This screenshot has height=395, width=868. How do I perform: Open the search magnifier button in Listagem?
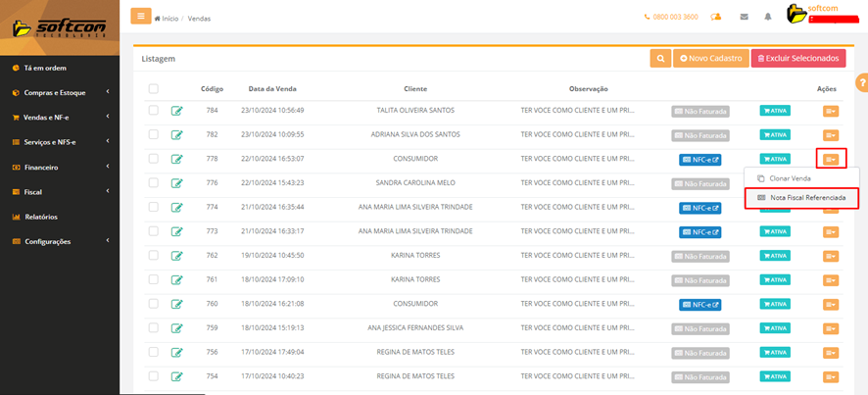coord(661,59)
